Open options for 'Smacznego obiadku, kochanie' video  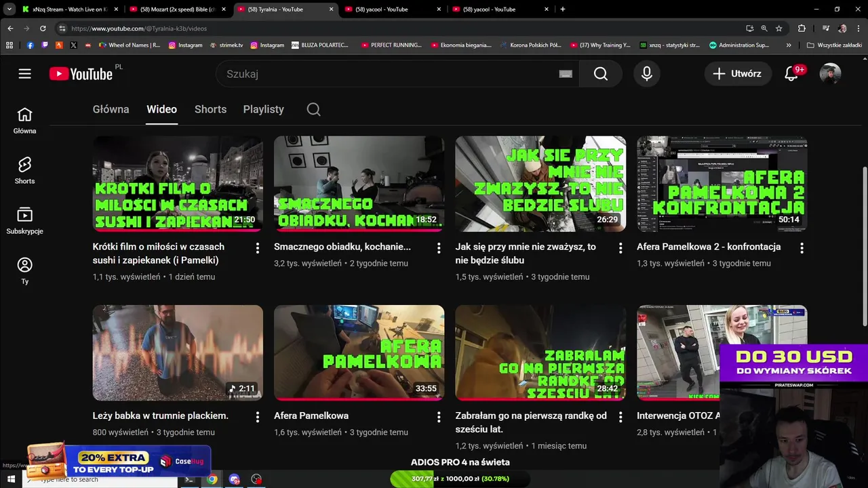(x=439, y=248)
